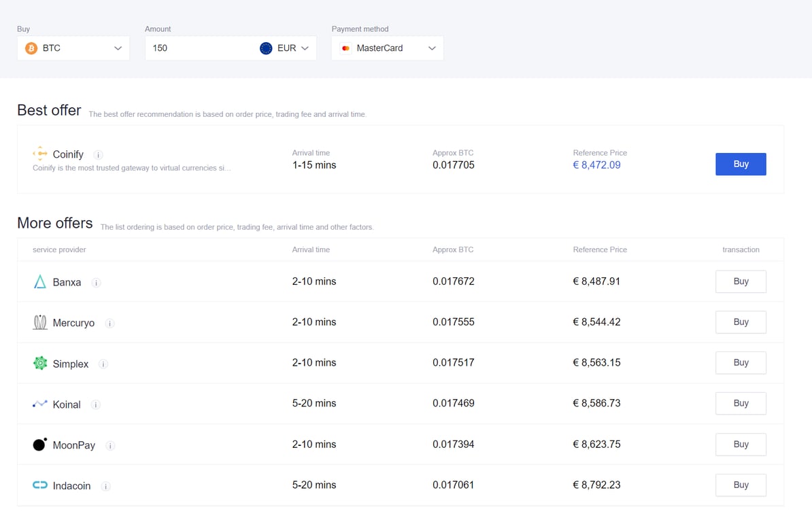Image resolution: width=812 pixels, height=522 pixels.
Task: Click the info icon beside Simplex
Action: [103, 364]
